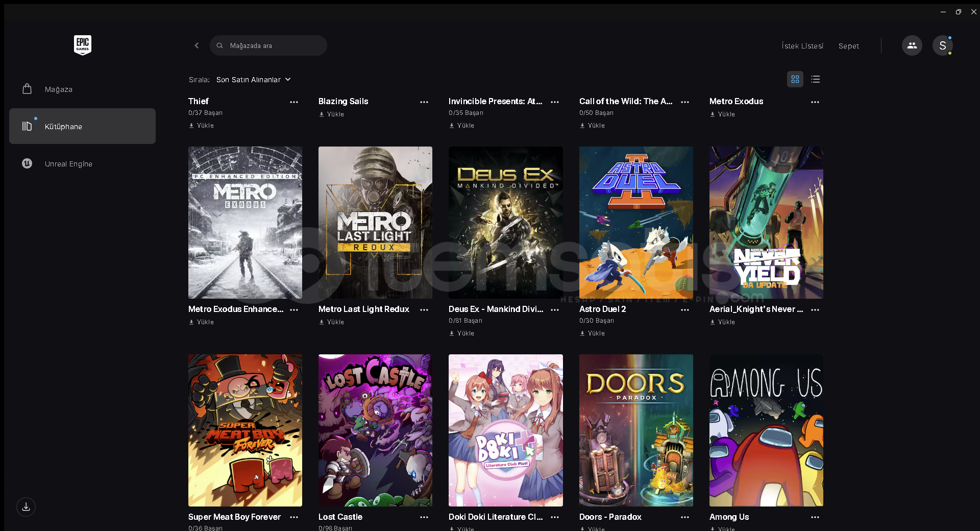Click the Astro Duel 2 title text
The image size is (980, 531).
(x=602, y=309)
